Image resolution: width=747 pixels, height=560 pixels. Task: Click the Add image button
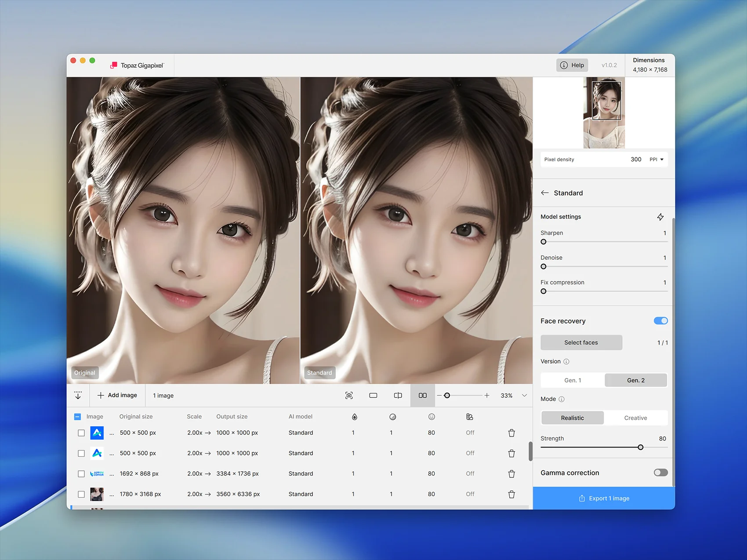pyautogui.click(x=117, y=396)
